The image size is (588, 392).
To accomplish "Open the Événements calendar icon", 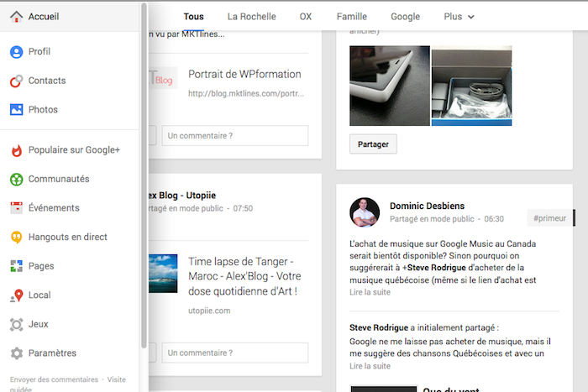I will pos(16,207).
